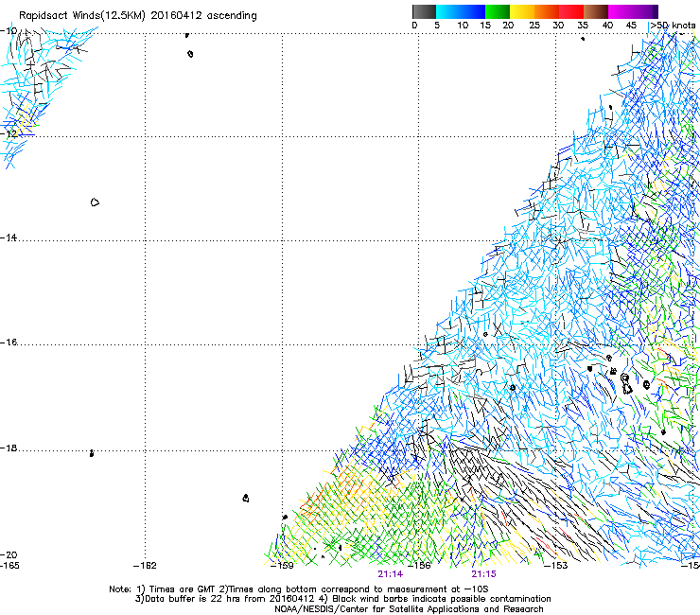Select the "-153" longitude axis label
The image size is (700, 615).
click(556, 566)
